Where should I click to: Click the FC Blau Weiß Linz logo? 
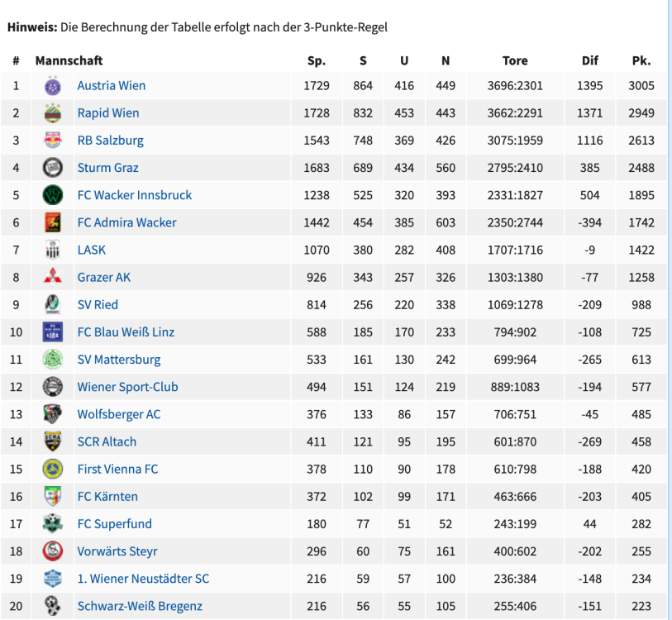(x=53, y=332)
